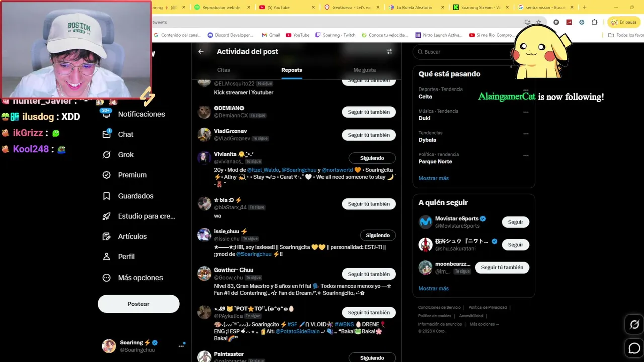
Task: Open more options for Parque Norte trend
Action: click(x=526, y=155)
